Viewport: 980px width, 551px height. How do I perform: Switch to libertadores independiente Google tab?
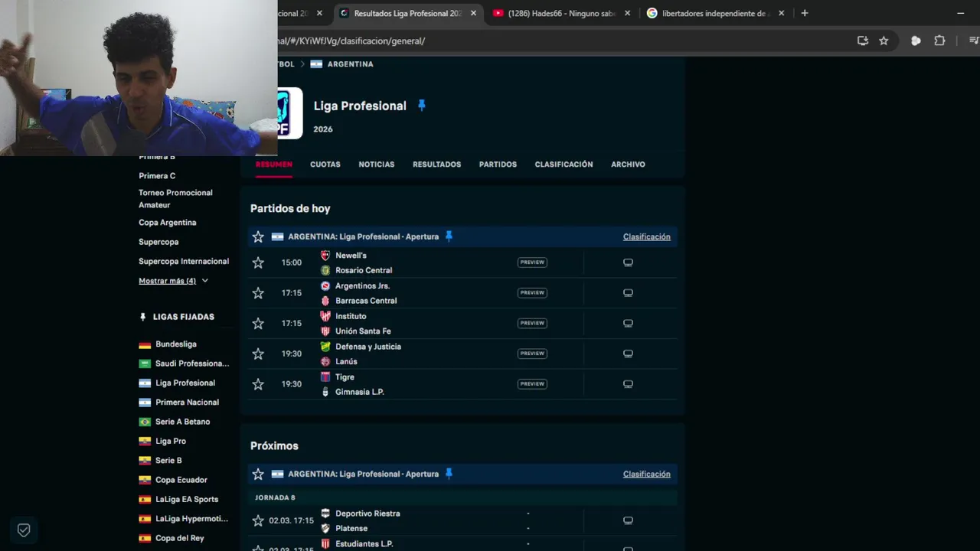tap(715, 13)
